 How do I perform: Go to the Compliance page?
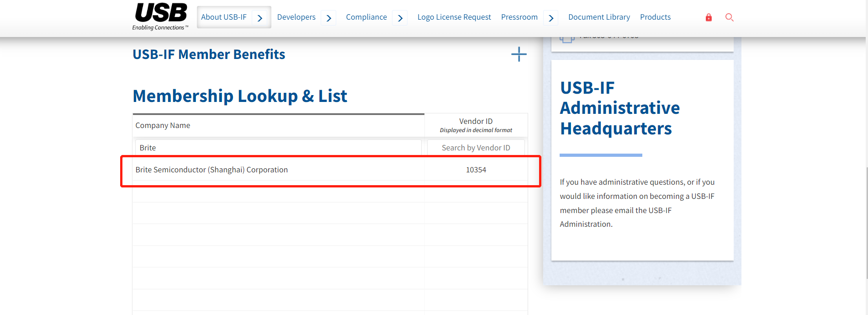(366, 17)
